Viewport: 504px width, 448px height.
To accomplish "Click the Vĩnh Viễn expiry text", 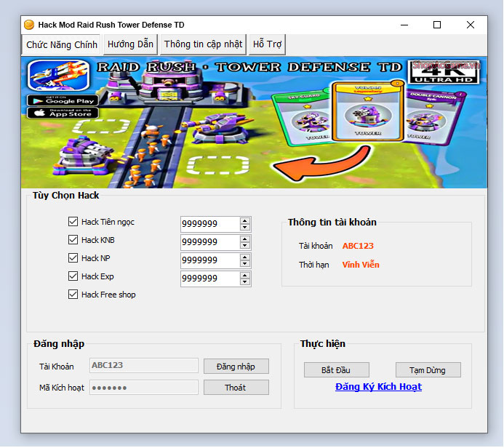I will (x=361, y=265).
